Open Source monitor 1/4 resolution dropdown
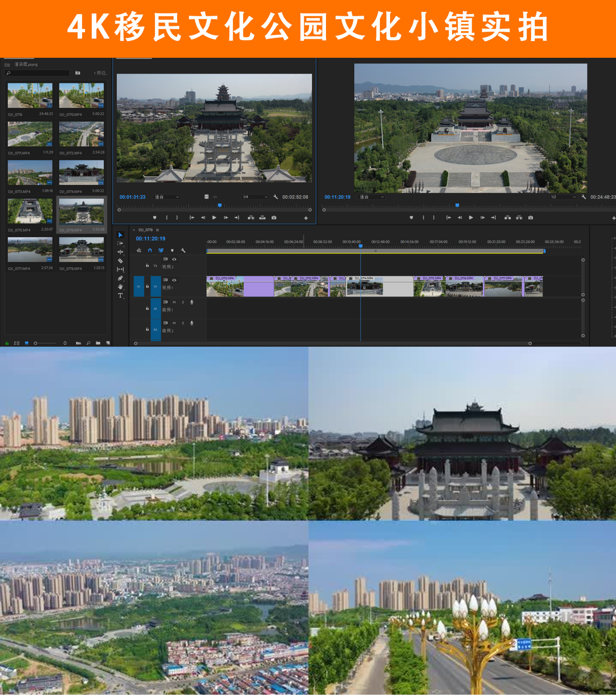This screenshot has height=695, width=616. click(255, 197)
